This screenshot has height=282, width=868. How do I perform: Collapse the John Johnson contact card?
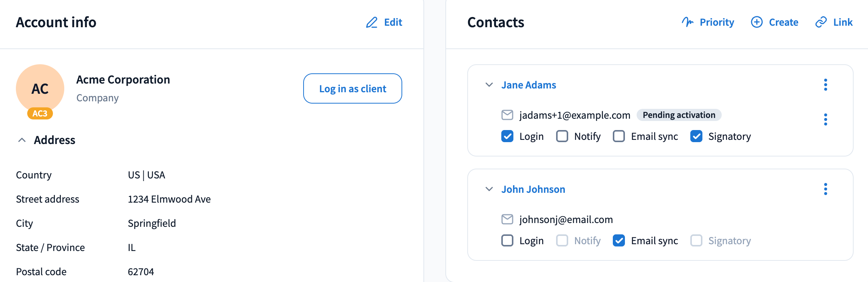point(489,189)
